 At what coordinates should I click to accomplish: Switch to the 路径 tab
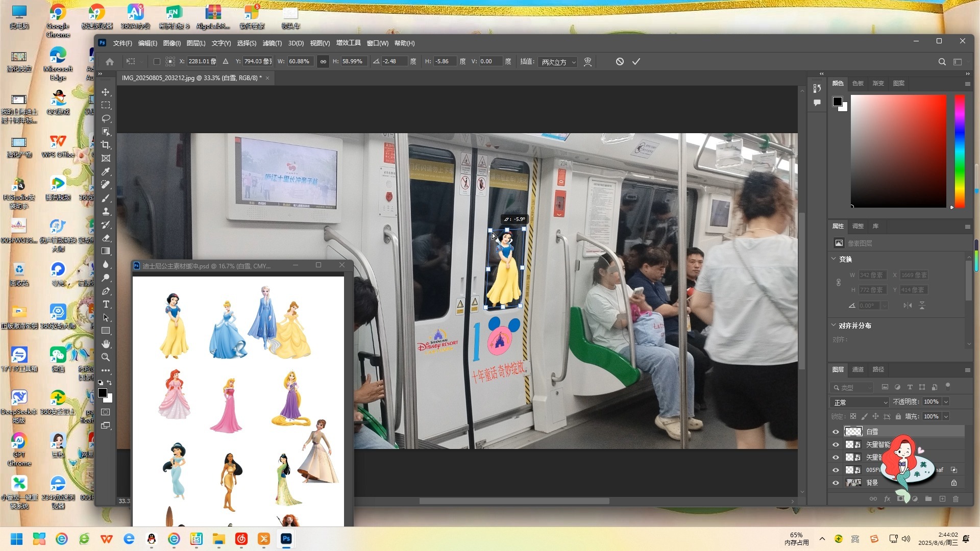pos(878,369)
